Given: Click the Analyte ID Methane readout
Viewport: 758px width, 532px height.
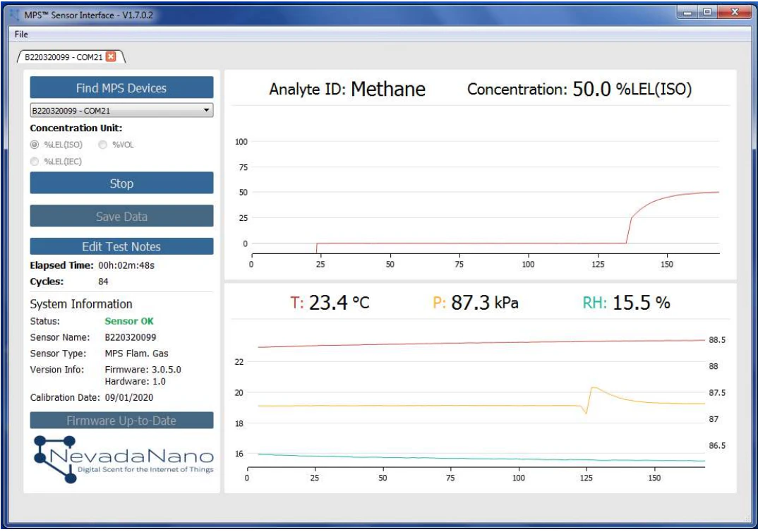Looking at the screenshot, I should (x=347, y=89).
